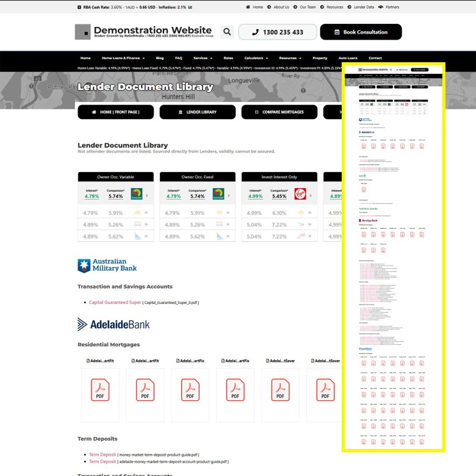The height and width of the screenshot is (476, 476).
Task: Open first Adelai...tSaver PDF icon
Action: pos(280,390)
